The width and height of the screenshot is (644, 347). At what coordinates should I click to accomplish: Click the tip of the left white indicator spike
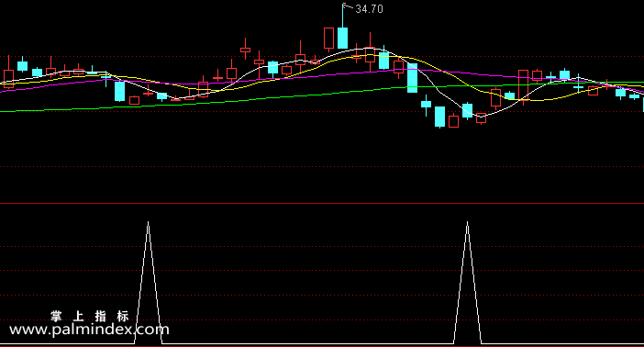coord(149,222)
